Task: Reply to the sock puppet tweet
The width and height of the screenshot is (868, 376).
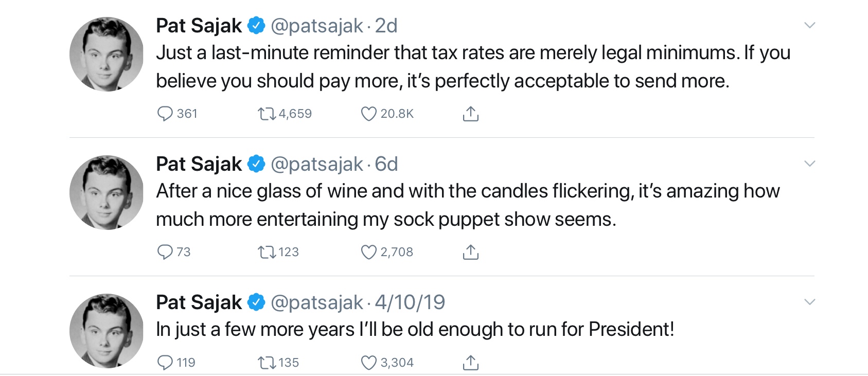Action: tap(165, 252)
